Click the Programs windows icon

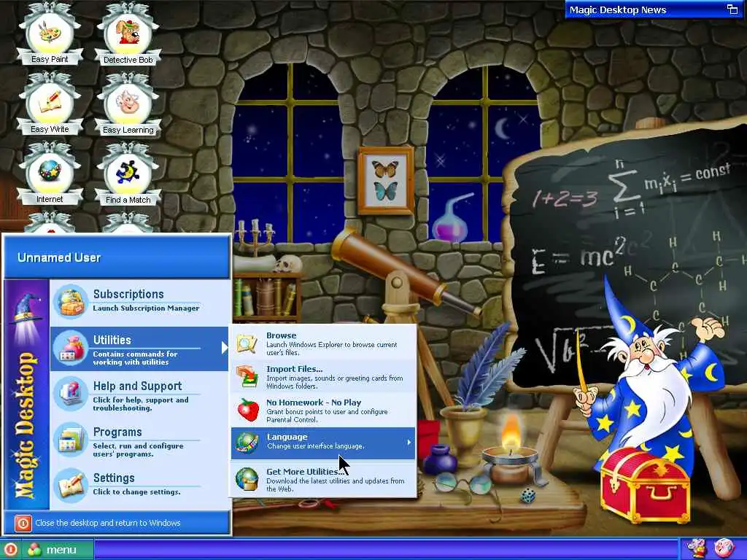pyautogui.click(x=71, y=440)
